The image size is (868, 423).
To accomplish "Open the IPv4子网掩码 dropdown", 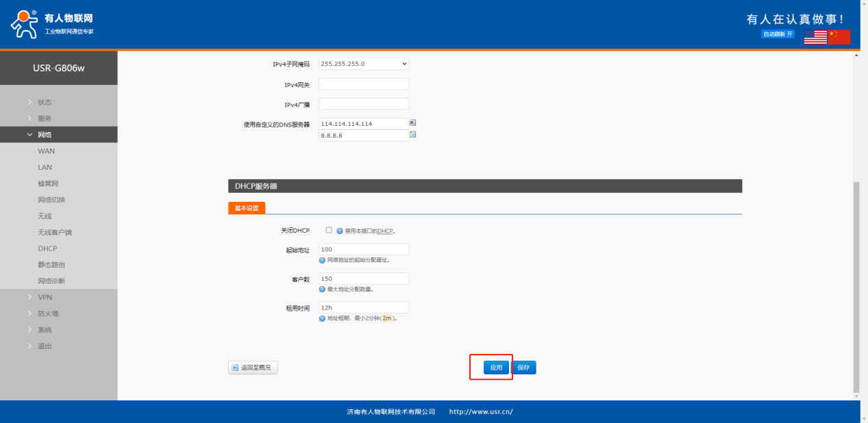I will point(364,64).
